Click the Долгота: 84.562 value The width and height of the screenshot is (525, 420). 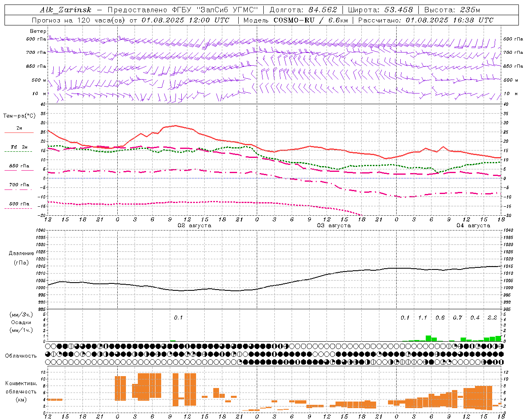coord(303,10)
